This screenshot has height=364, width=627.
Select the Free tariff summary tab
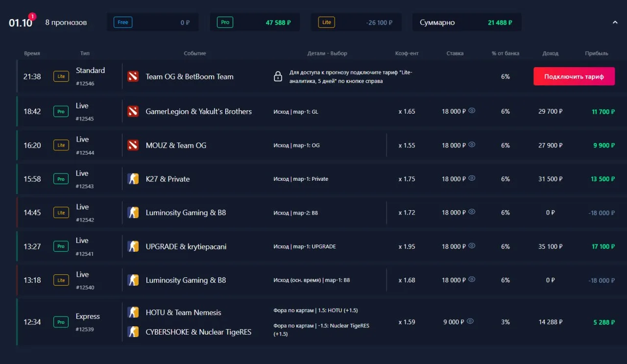coord(153,22)
